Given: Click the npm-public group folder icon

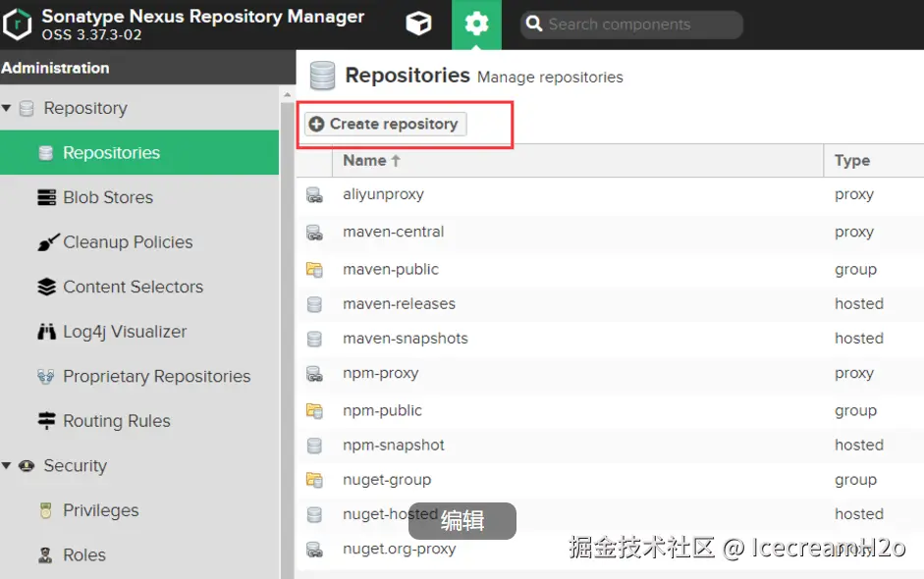Looking at the screenshot, I should (314, 410).
